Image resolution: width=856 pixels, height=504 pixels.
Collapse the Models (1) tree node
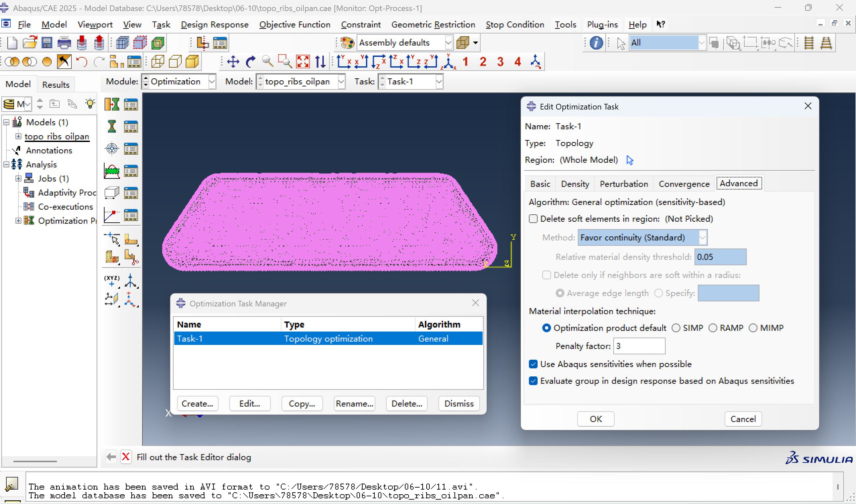[6, 122]
